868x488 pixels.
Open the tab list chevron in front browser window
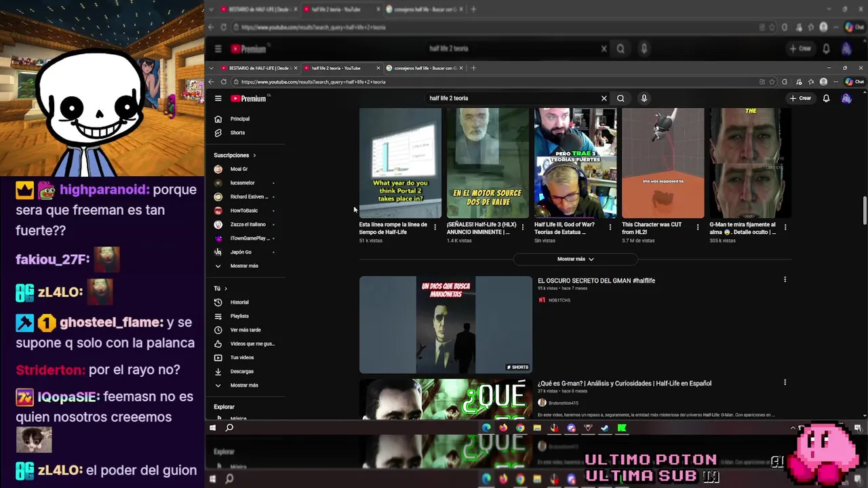point(212,68)
